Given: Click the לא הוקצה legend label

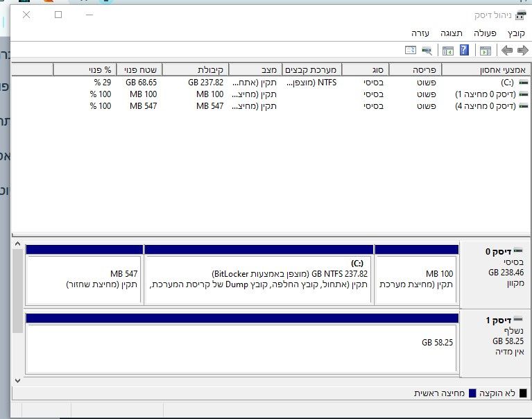Looking at the screenshot, I should (x=497, y=393).
